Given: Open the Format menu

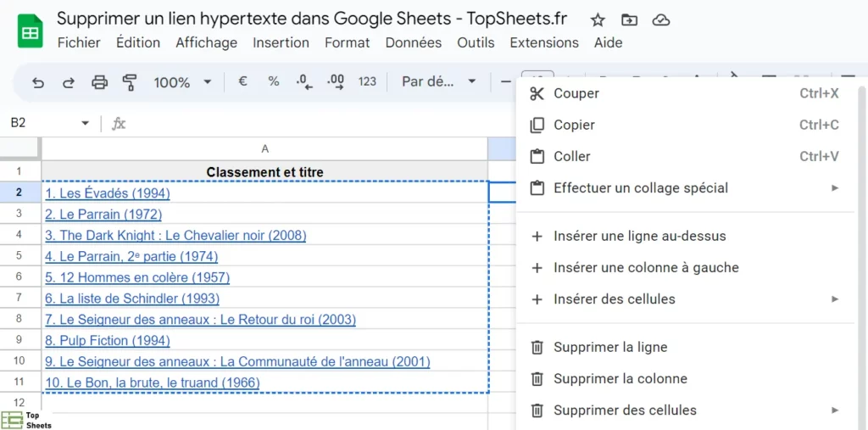Looking at the screenshot, I should 347,42.
